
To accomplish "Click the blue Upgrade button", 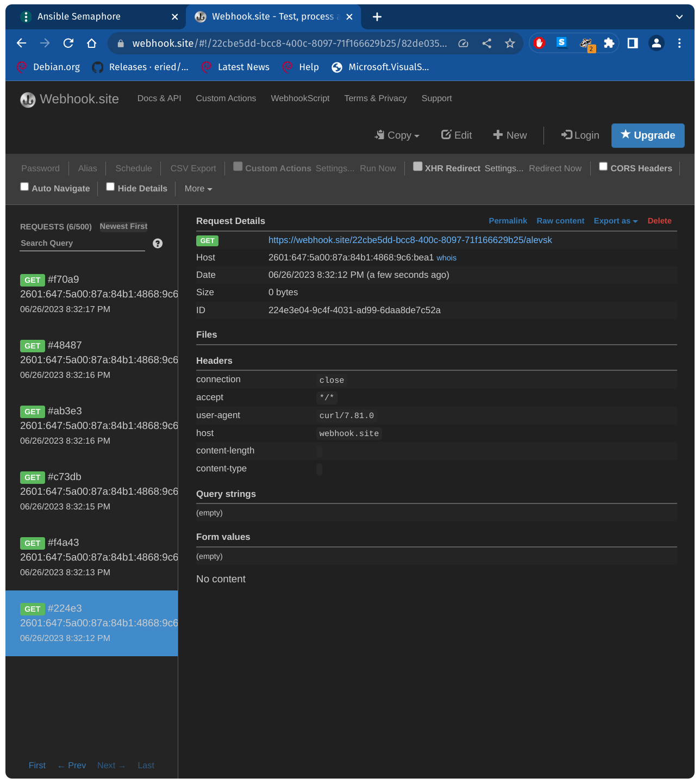I will pos(647,135).
